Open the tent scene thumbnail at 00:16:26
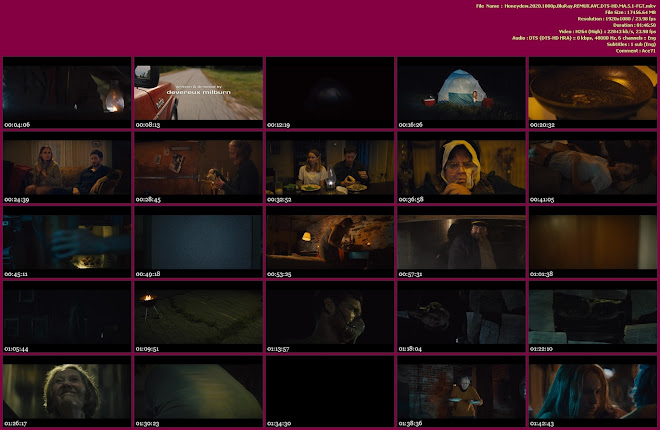This screenshot has width=660, height=430. pos(461,93)
